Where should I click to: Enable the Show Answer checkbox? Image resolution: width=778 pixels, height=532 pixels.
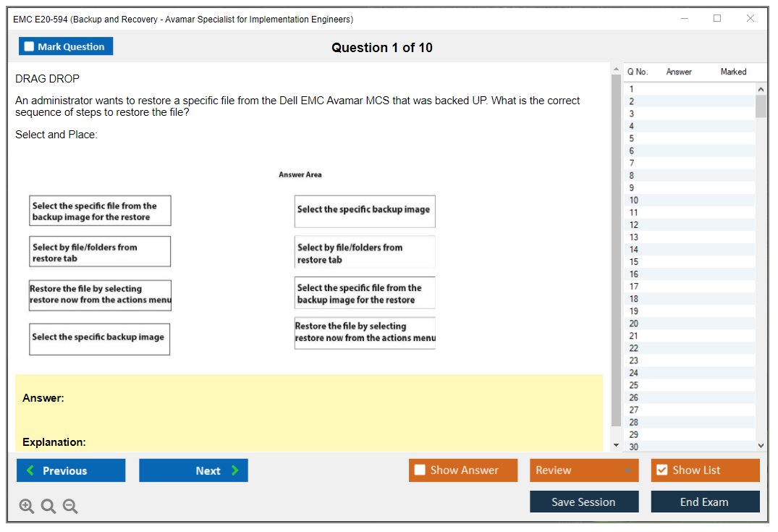pyautogui.click(x=420, y=470)
